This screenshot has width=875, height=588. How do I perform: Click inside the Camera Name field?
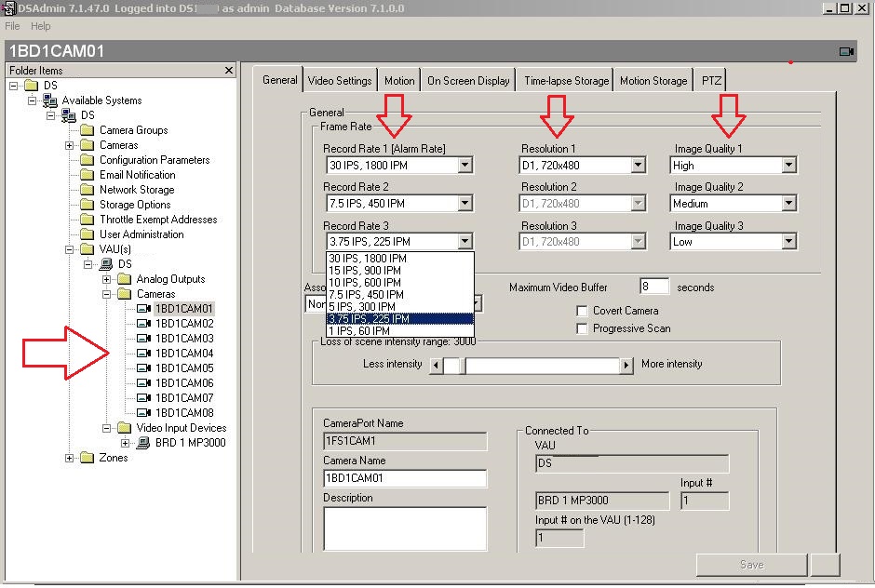pyautogui.click(x=405, y=477)
